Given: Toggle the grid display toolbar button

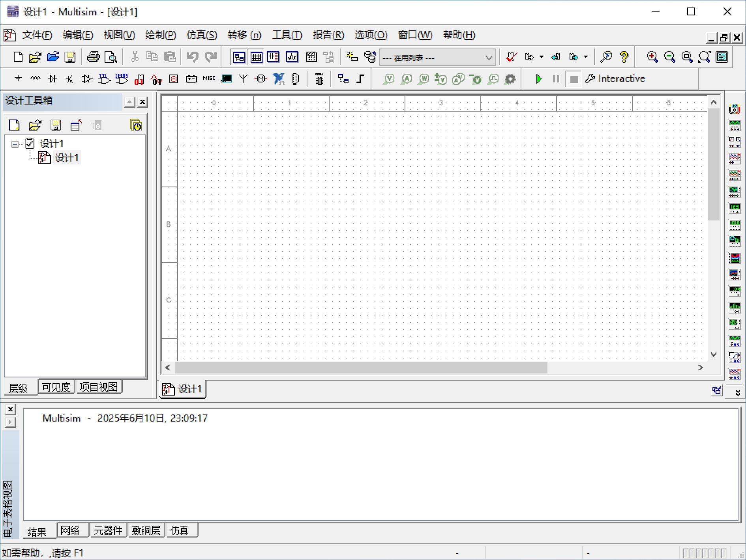Looking at the screenshot, I should [256, 57].
